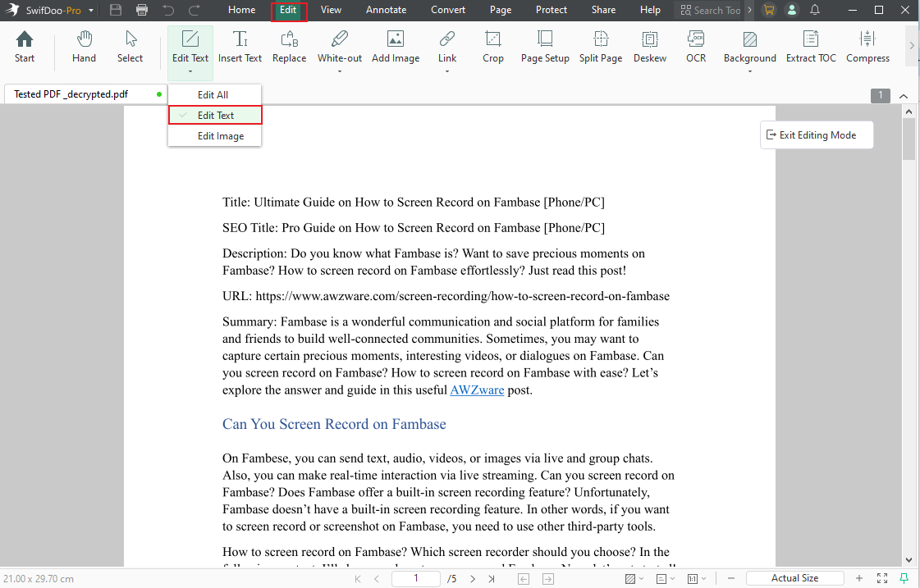The image size is (920, 588).
Task: Open the Compress tool
Action: [867, 47]
